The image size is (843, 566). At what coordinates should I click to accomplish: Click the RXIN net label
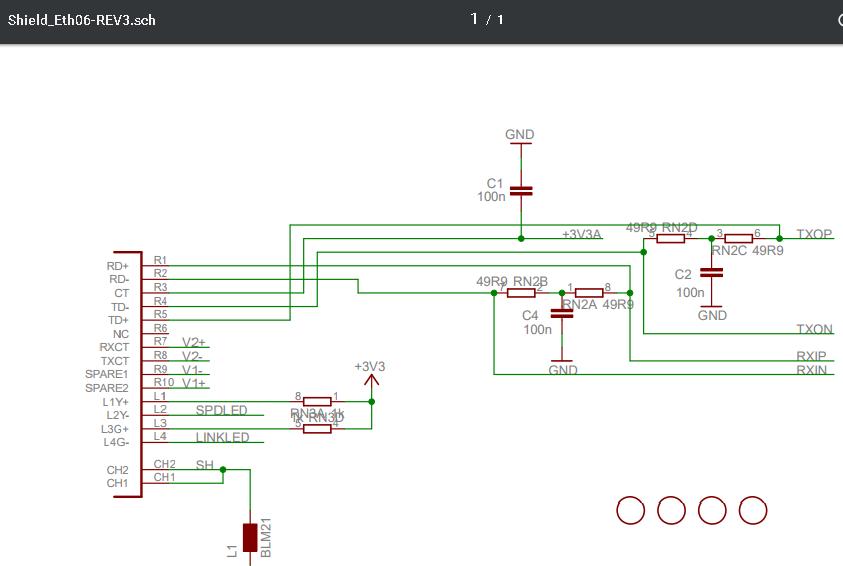tap(811, 369)
